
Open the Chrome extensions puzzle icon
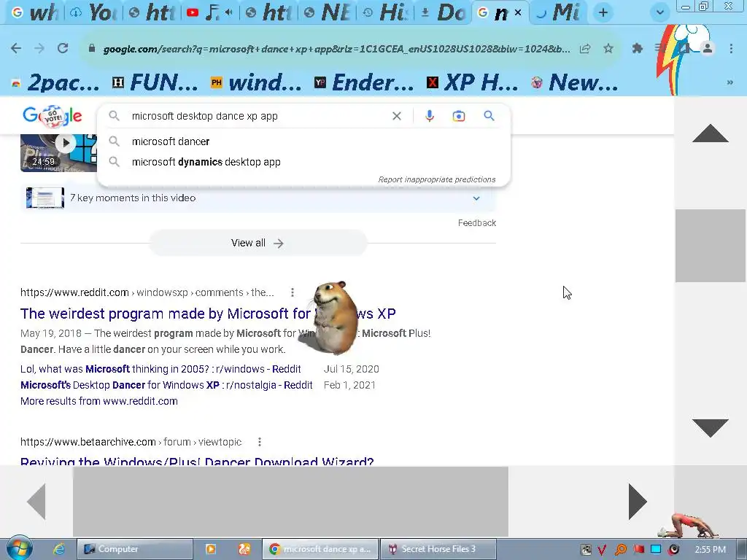[x=637, y=48]
